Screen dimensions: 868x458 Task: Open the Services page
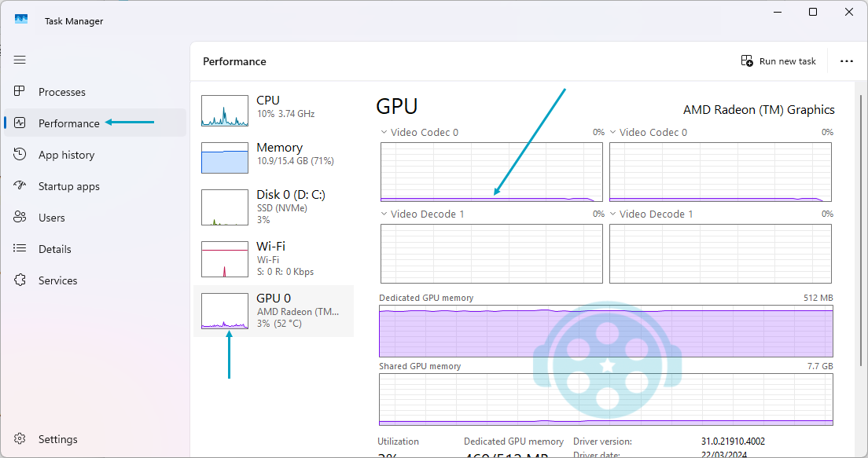(95, 280)
